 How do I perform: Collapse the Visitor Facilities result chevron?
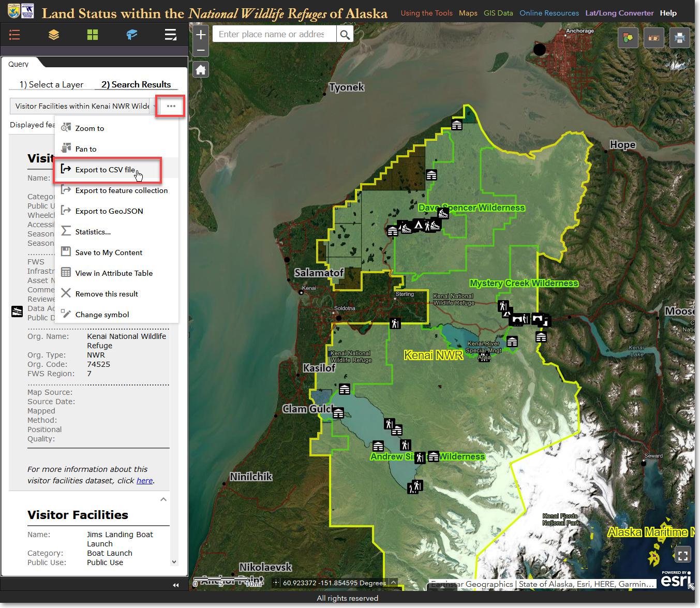pos(163,499)
